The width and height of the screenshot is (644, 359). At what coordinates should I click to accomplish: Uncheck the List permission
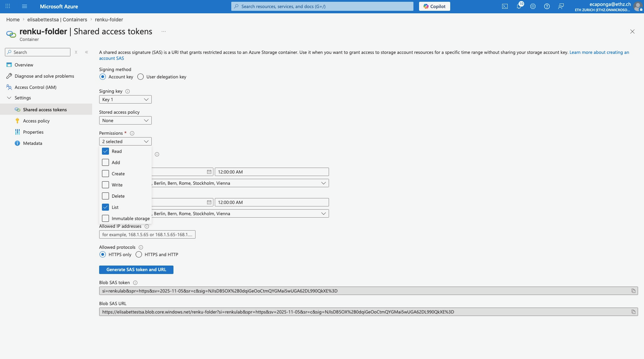[105, 207]
